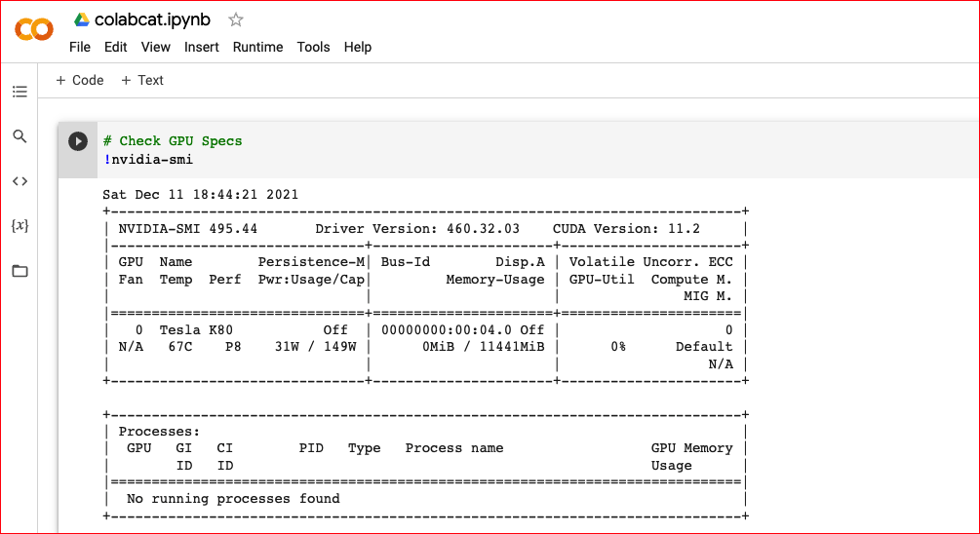This screenshot has width=980, height=534.
Task: Click the '31W / 149W' power usage value
Action: coord(315,347)
